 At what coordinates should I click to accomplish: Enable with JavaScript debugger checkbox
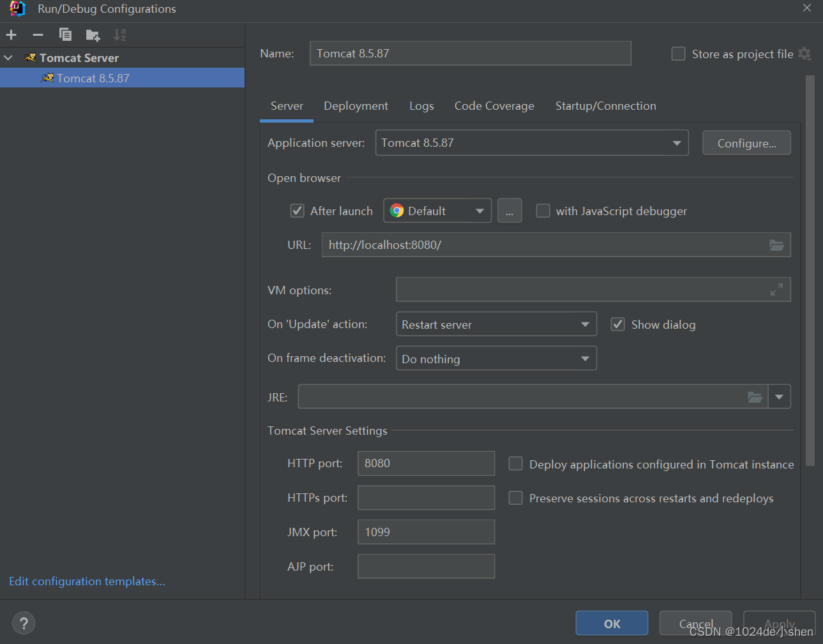(543, 211)
